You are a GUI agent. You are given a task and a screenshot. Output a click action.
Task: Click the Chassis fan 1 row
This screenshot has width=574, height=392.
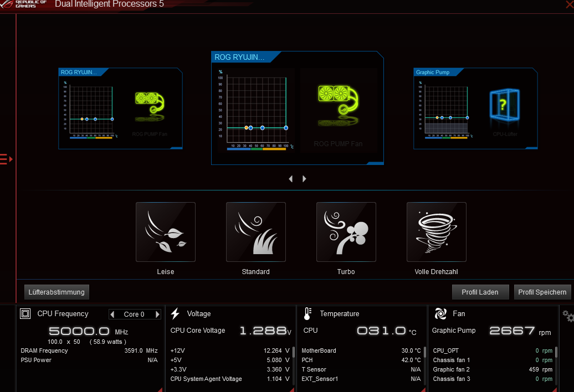[x=493, y=360]
